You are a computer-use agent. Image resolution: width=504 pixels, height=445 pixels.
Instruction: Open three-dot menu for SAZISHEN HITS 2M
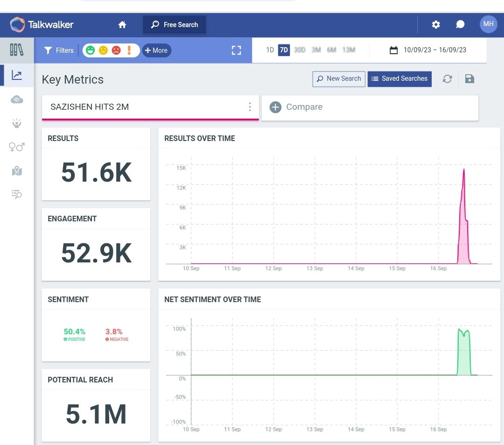coord(250,107)
